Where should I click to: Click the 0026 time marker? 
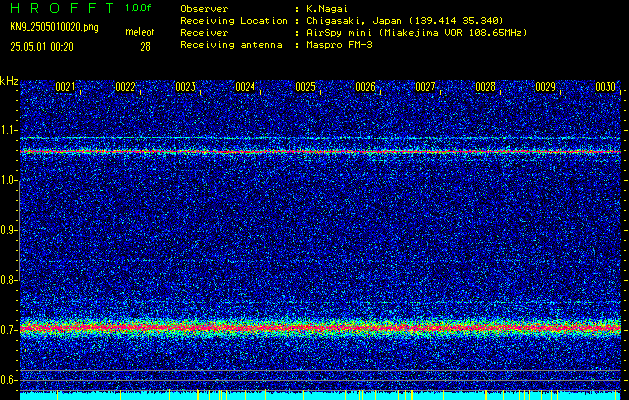point(365,87)
